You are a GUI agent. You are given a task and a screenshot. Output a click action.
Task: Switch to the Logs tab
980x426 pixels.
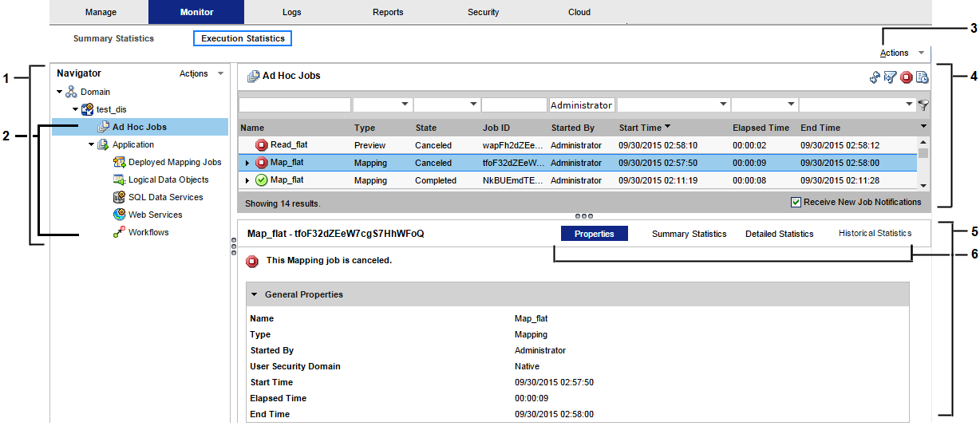[x=292, y=12]
